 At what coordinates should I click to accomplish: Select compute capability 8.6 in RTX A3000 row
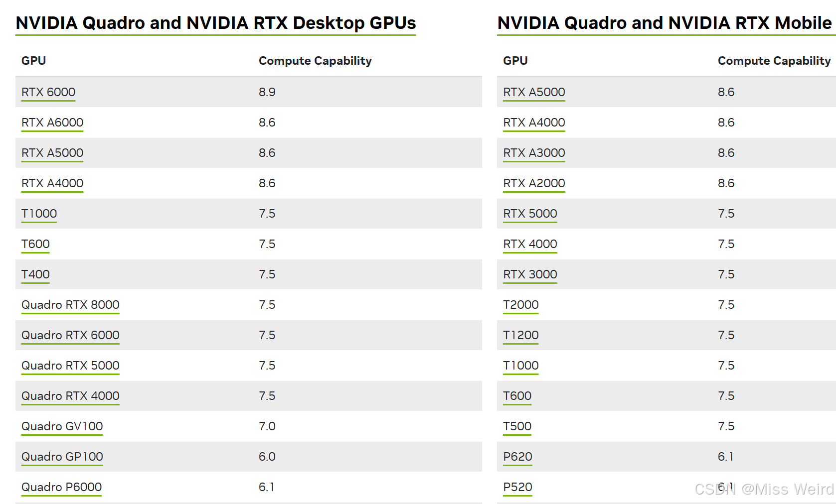click(x=726, y=153)
